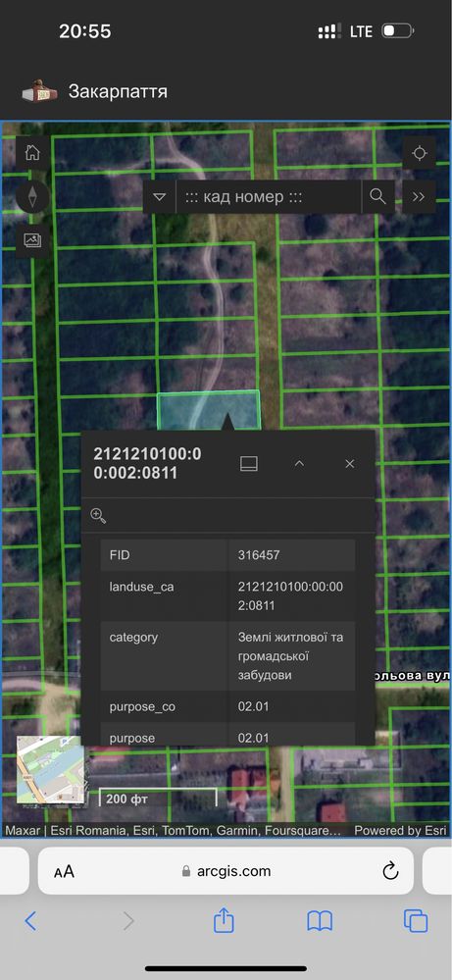Show all open Safari tabs
Image resolution: width=452 pixels, height=980 pixels.
point(415,920)
